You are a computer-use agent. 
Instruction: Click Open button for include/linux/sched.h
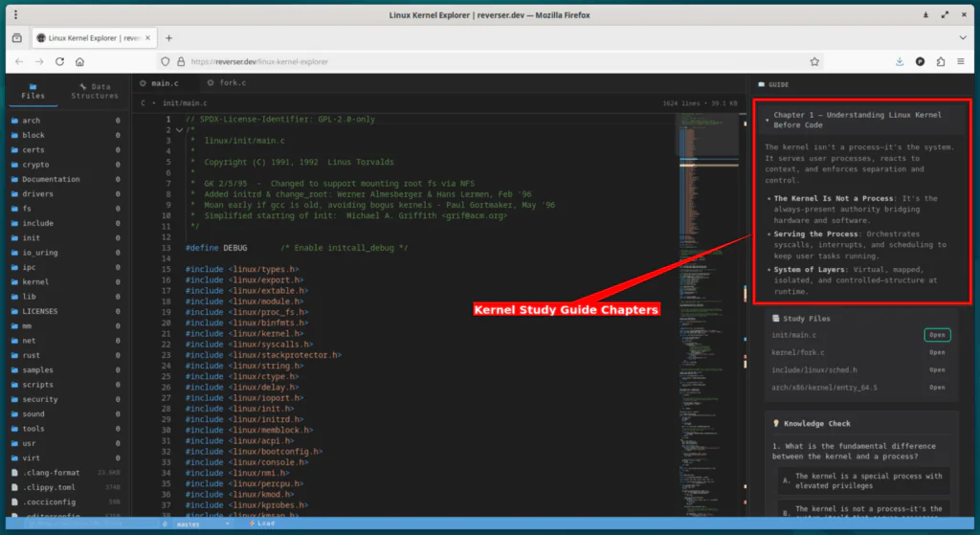[937, 369]
